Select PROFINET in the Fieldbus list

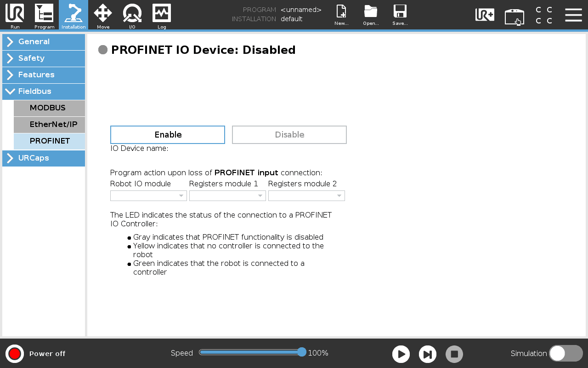[x=49, y=141]
